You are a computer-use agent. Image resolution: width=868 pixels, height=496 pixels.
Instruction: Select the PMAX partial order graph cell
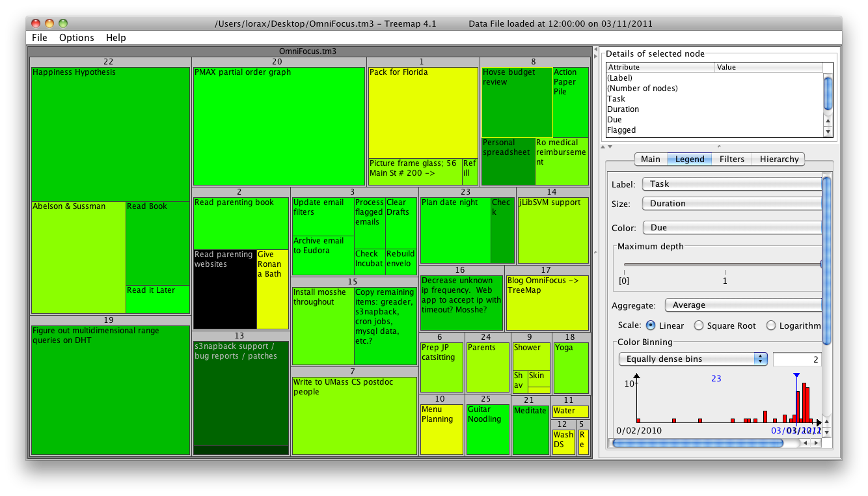(x=279, y=126)
